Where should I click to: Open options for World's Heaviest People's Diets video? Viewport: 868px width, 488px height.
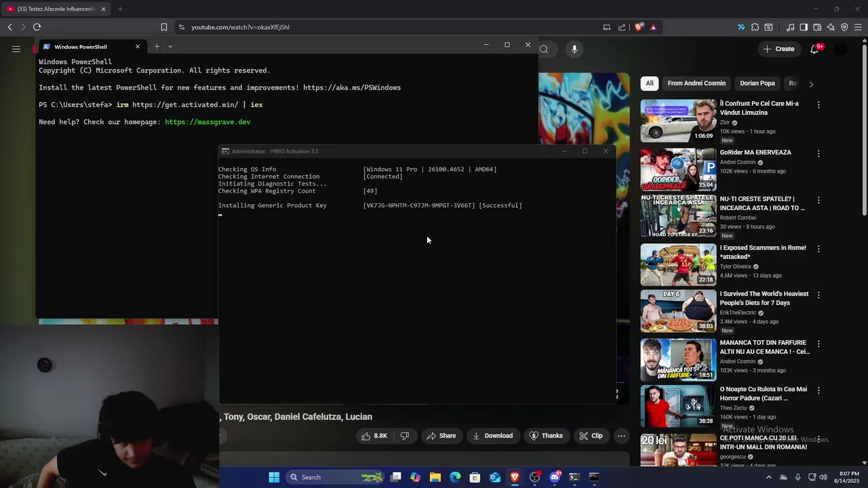click(818, 296)
